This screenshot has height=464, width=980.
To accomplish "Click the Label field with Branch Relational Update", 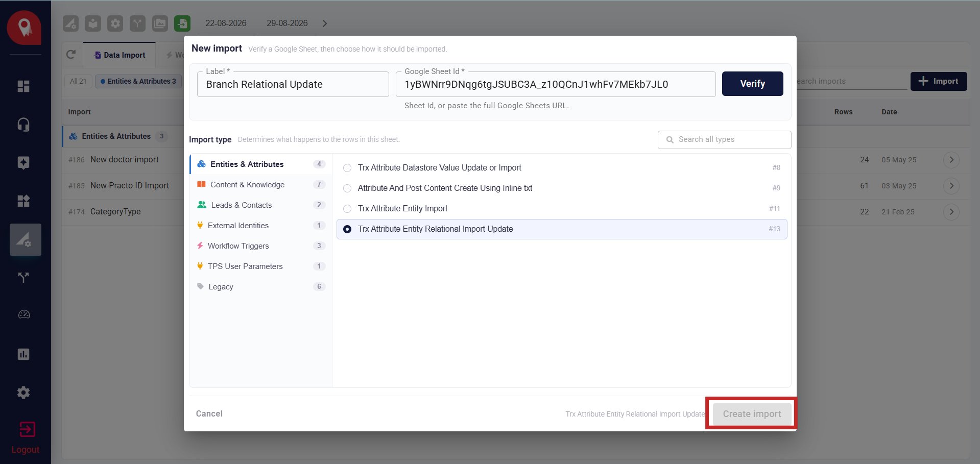I will coord(293,84).
